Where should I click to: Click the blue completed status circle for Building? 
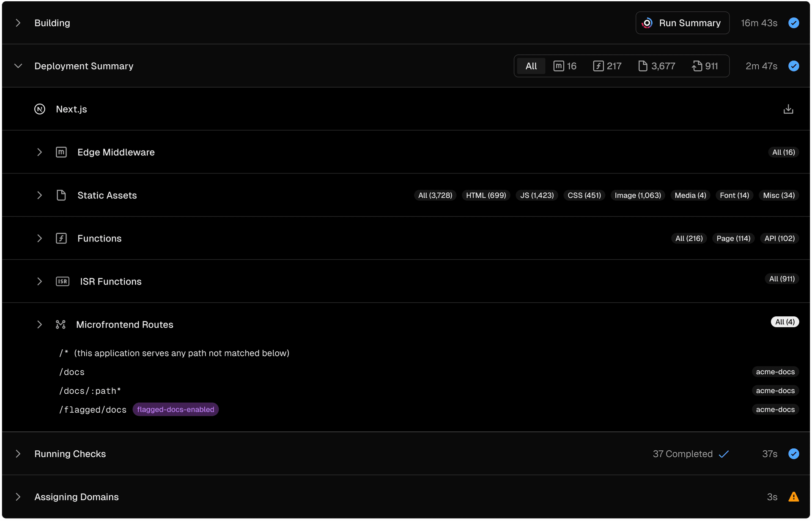pos(794,23)
